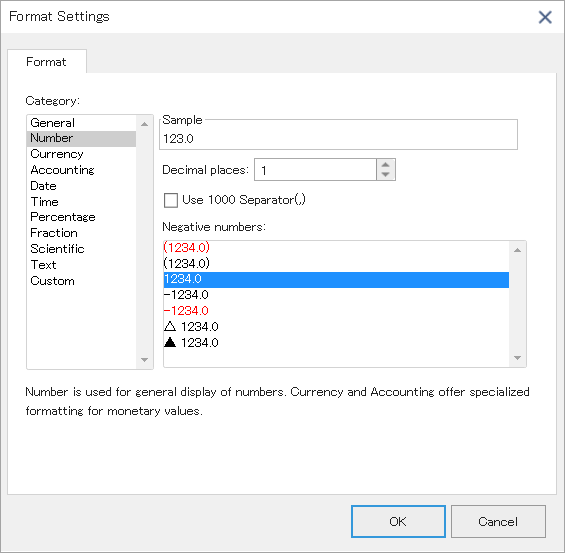The width and height of the screenshot is (565, 553).
Task: Select the Currency category
Action: (x=81, y=154)
